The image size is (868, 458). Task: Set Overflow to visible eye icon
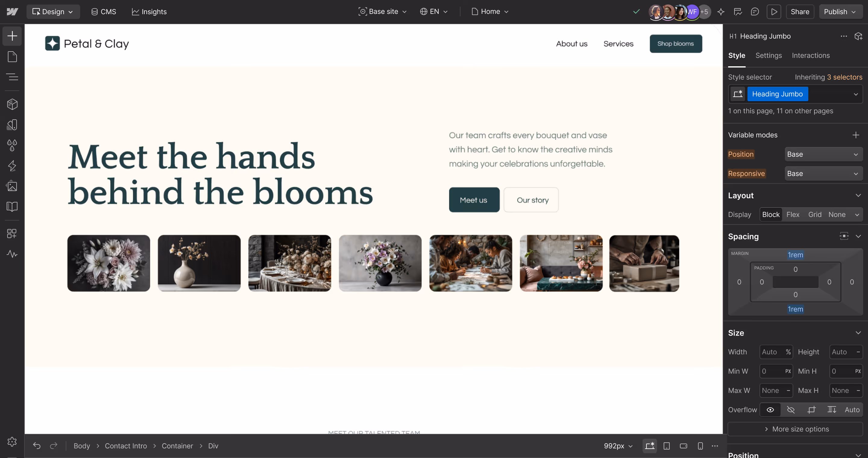pos(770,410)
